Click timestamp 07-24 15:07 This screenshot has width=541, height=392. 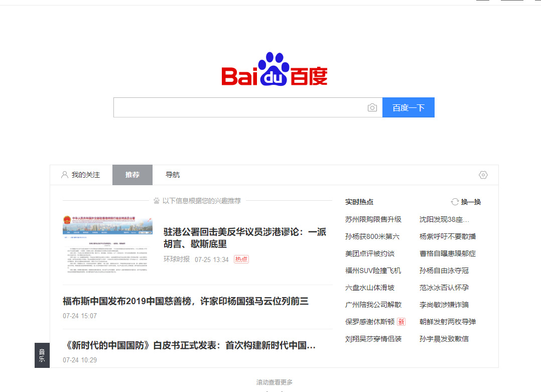coord(80,316)
